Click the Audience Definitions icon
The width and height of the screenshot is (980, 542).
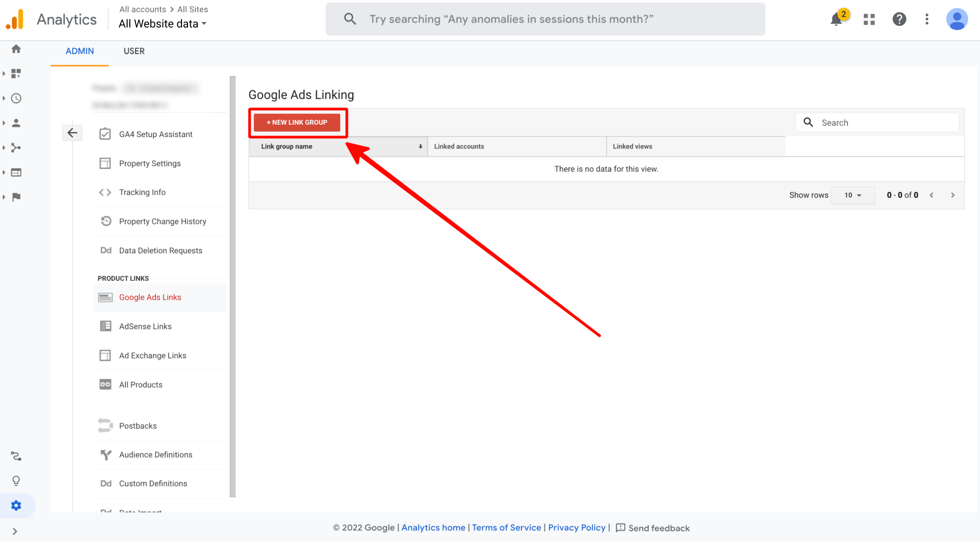click(106, 455)
